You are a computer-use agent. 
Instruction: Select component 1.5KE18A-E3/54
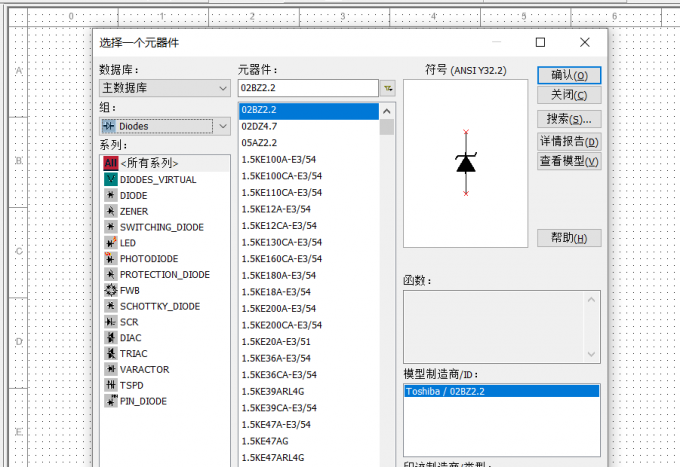click(276, 292)
